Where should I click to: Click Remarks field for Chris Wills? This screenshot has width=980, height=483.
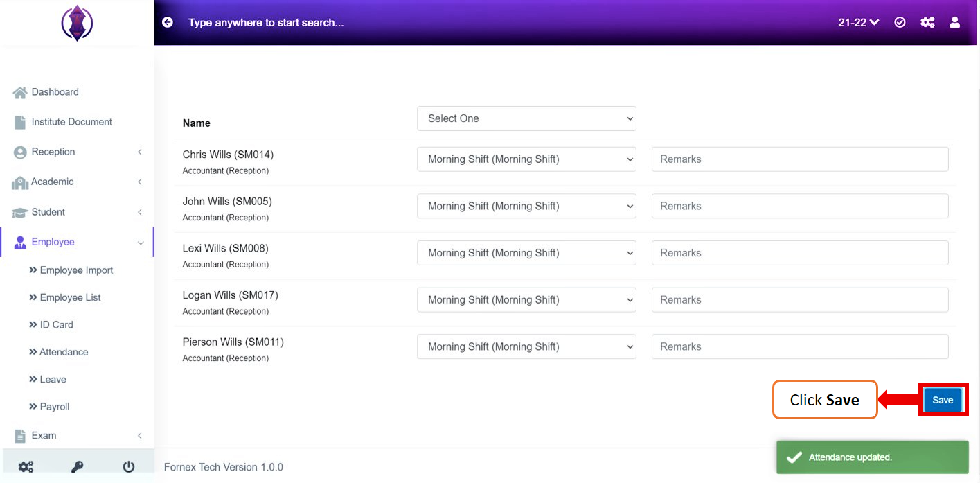tap(800, 159)
